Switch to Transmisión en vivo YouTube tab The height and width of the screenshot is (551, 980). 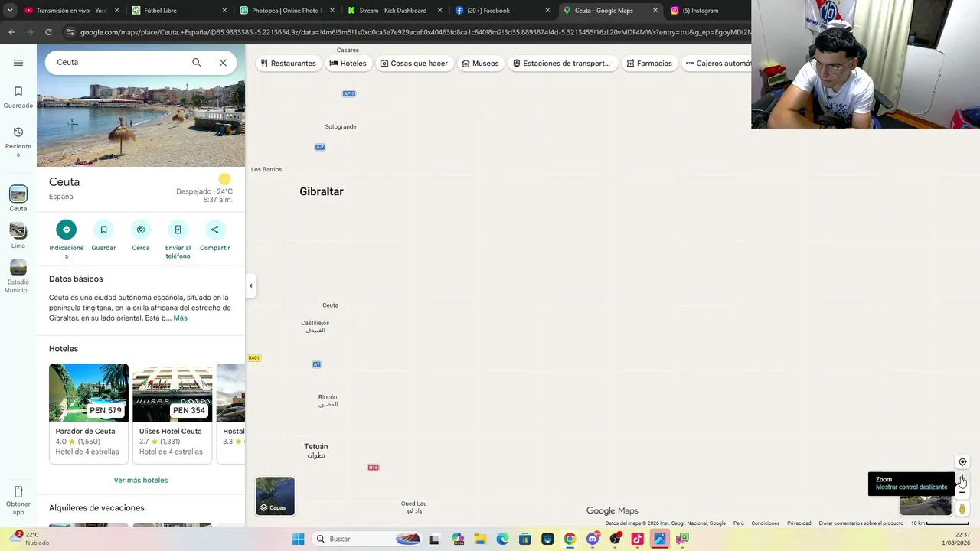tap(70, 11)
